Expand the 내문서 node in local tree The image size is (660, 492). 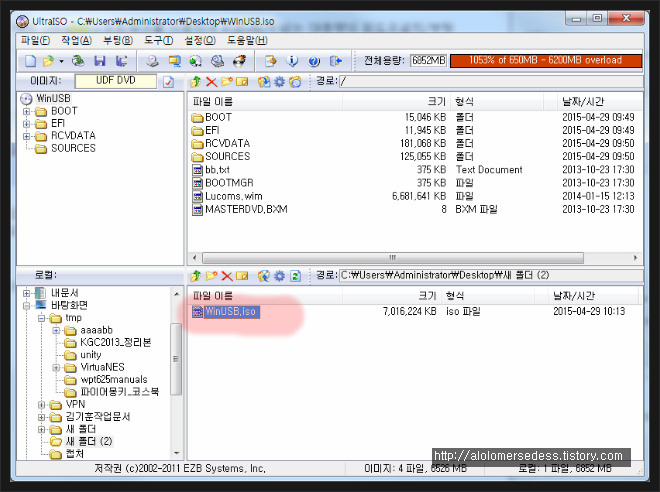pyautogui.click(x=27, y=293)
